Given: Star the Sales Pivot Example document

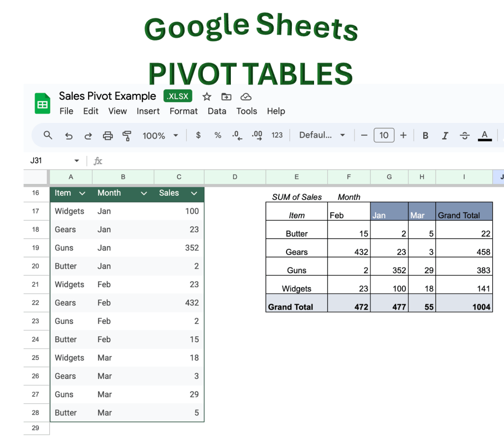Looking at the screenshot, I should click(207, 97).
